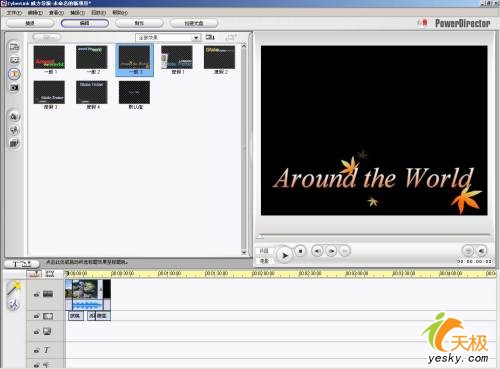Toggle the lock on the video track
Screen dimensions: 500x369
pyautogui.click(x=37, y=294)
